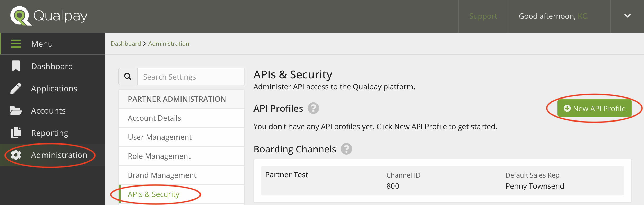644x205 pixels.
Task: Open the Partner Test boarding channel row
Action: (442, 181)
